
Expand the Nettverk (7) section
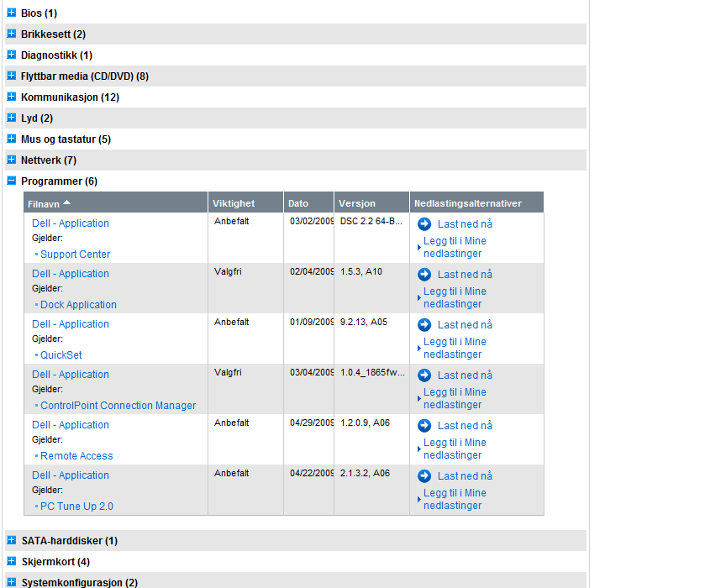point(12,160)
